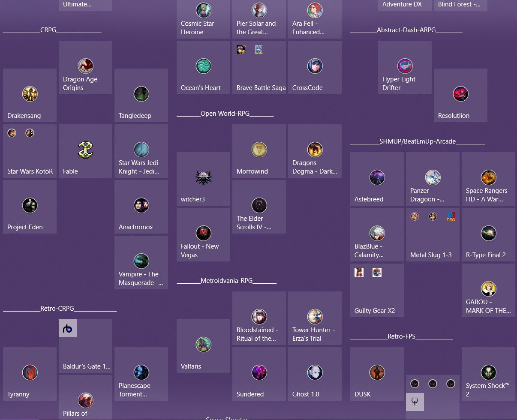The image size is (517, 420).
Task: Select the Retro-CRPG group header
Action: coord(60,309)
